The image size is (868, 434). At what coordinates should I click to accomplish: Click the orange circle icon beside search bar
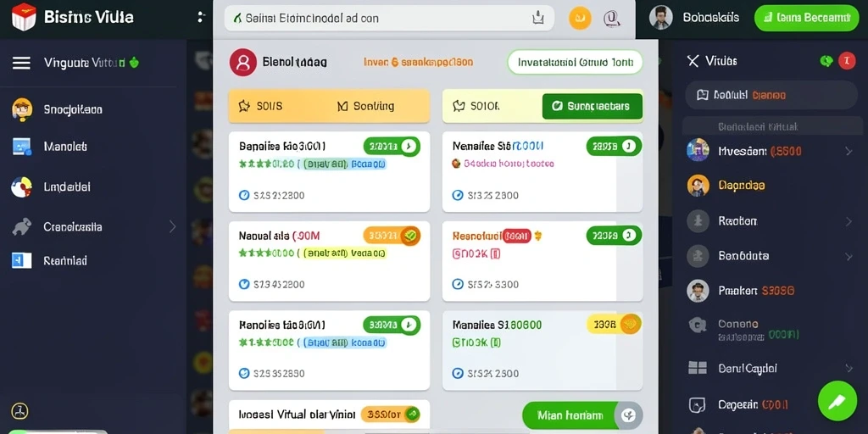[x=580, y=19]
